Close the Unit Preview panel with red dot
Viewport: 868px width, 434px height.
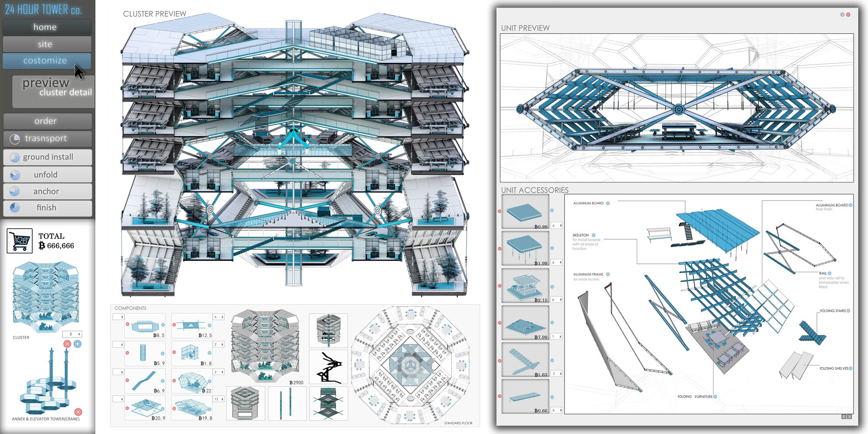[848, 14]
